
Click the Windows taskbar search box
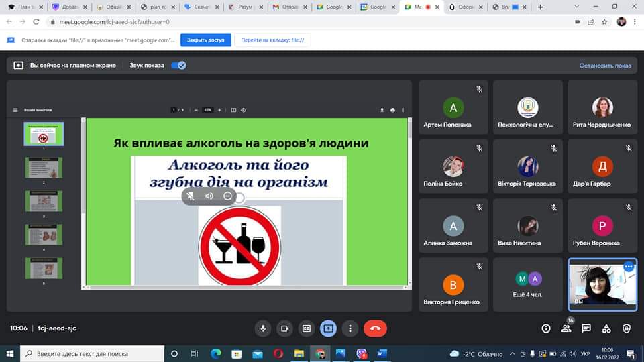pyautogui.click(x=92, y=353)
